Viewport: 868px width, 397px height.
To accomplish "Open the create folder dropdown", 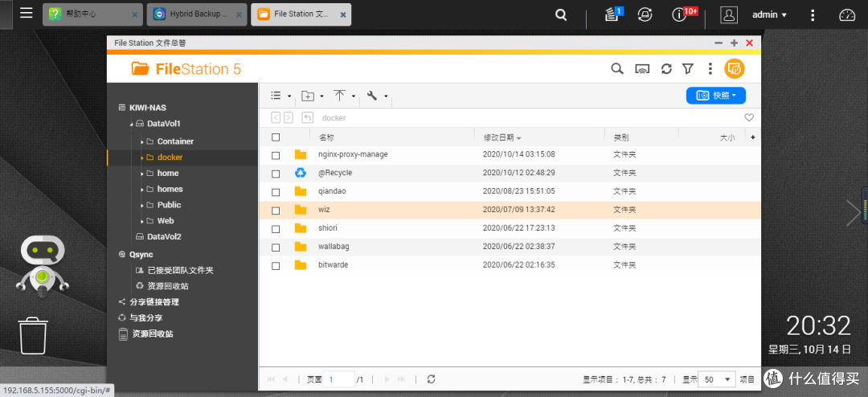I will point(313,96).
